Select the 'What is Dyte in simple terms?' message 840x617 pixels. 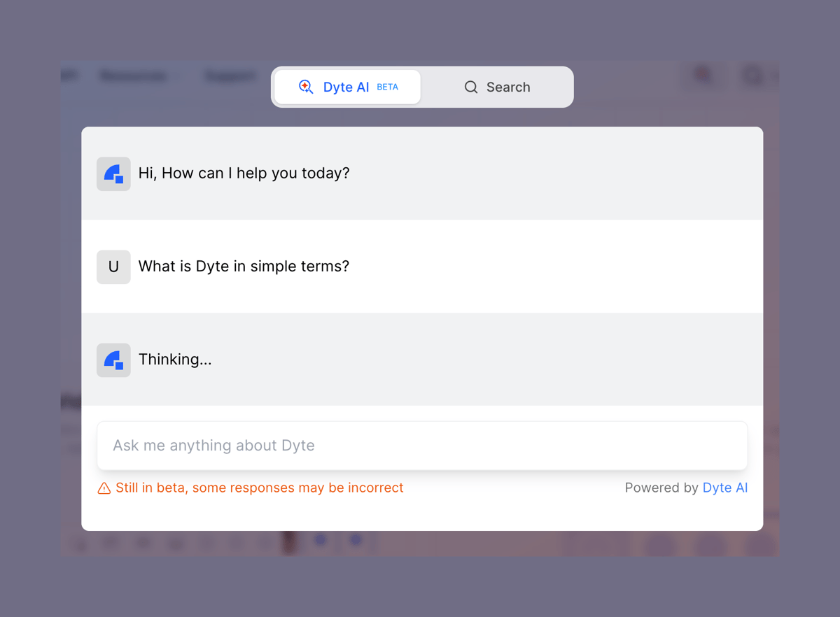pos(244,267)
